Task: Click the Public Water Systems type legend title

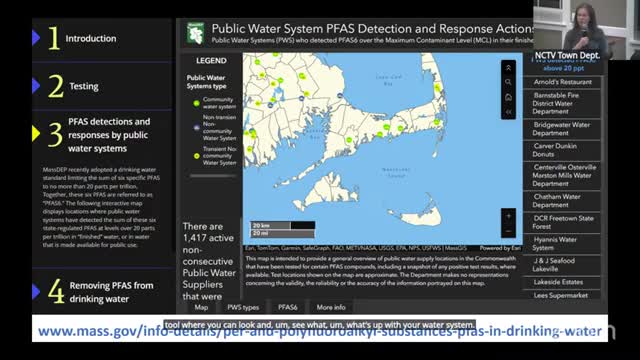Action: click(x=206, y=82)
